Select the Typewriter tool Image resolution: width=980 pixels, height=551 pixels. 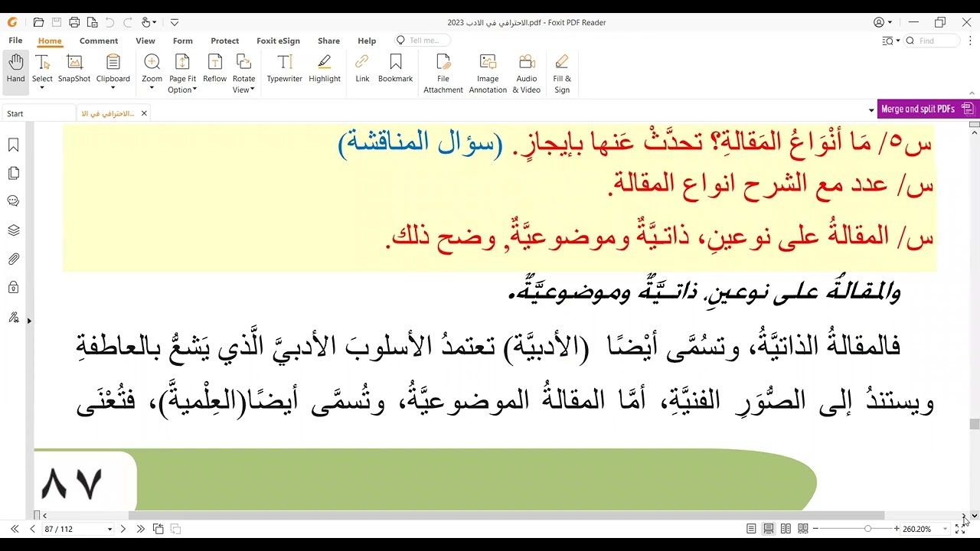(x=285, y=68)
